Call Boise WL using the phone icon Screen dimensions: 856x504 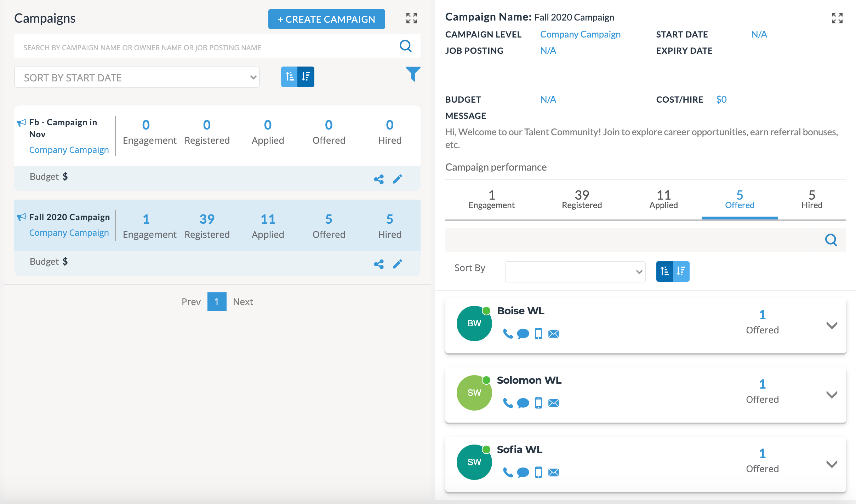coord(508,333)
